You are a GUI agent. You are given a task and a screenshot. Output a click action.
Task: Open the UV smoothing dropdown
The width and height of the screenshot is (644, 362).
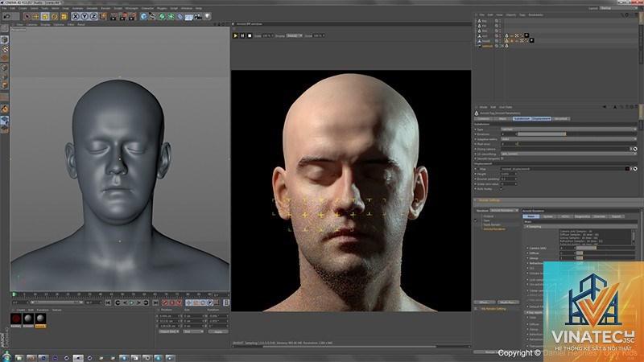[x=569, y=154]
